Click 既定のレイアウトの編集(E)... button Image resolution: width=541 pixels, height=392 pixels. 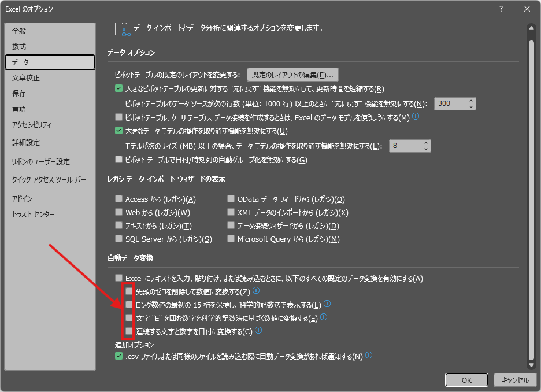click(292, 75)
